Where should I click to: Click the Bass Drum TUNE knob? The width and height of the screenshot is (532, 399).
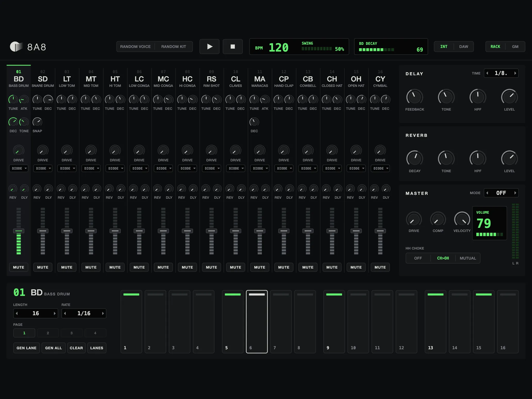tap(13, 99)
